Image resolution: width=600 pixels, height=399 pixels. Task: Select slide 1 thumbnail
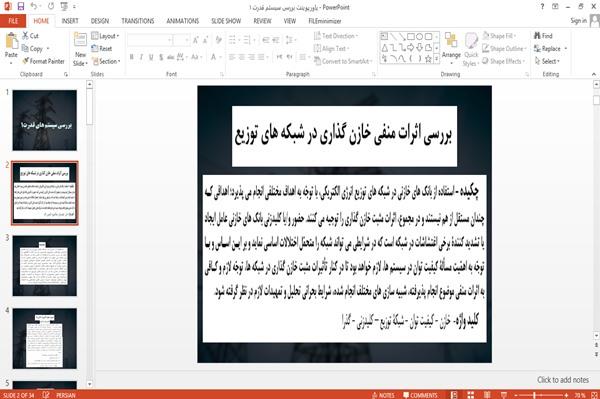(44, 120)
